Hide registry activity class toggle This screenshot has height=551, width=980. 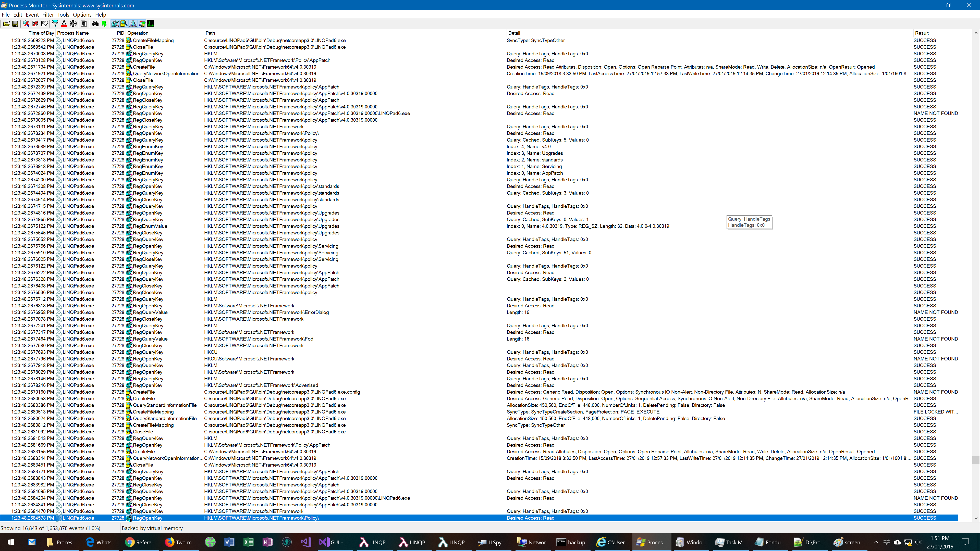click(115, 23)
